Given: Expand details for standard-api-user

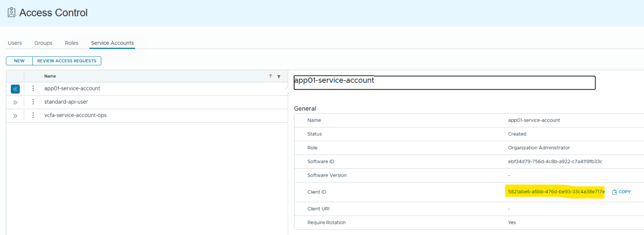Looking at the screenshot, I should point(15,102).
